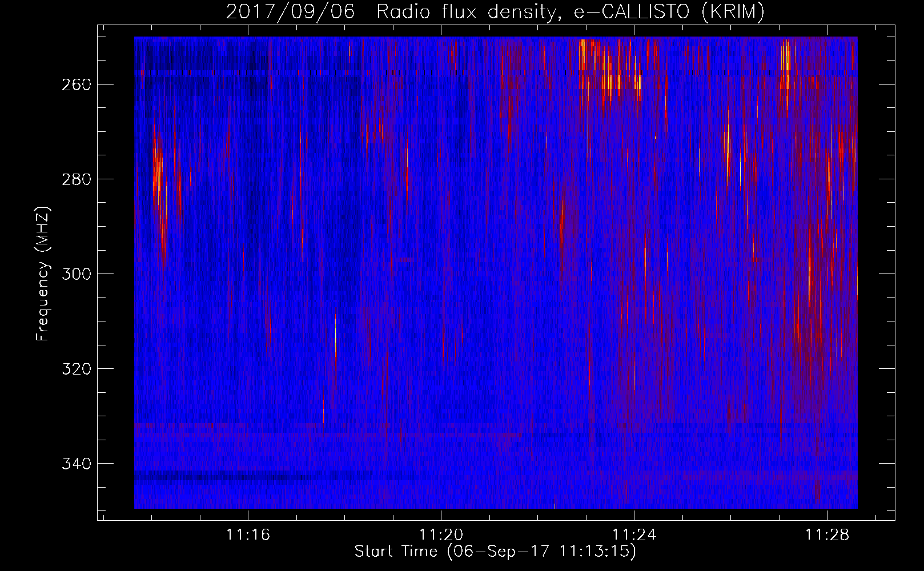Click the 'Start Time (06-Sep-17 11:13:15)' label
The height and width of the screenshot is (571, 924).
point(495,552)
